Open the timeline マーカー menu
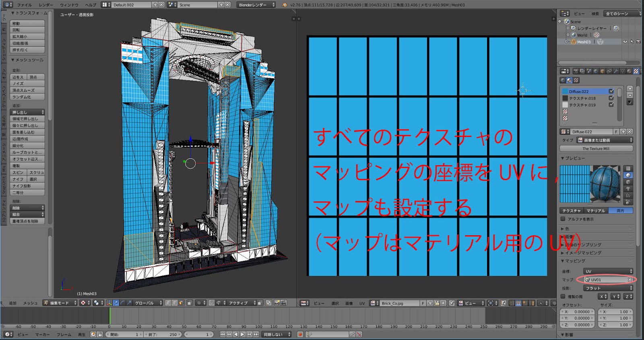Viewport: 644px width, 340px height. point(42,334)
